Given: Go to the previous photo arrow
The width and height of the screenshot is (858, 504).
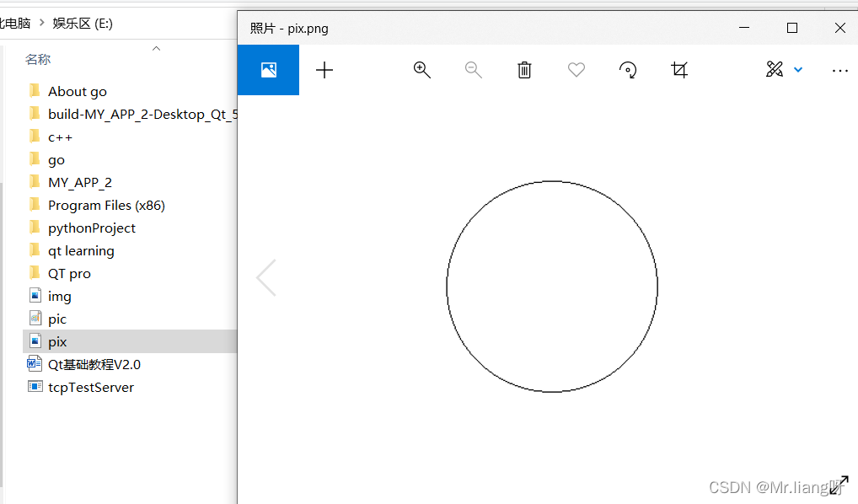Looking at the screenshot, I should 266,278.
